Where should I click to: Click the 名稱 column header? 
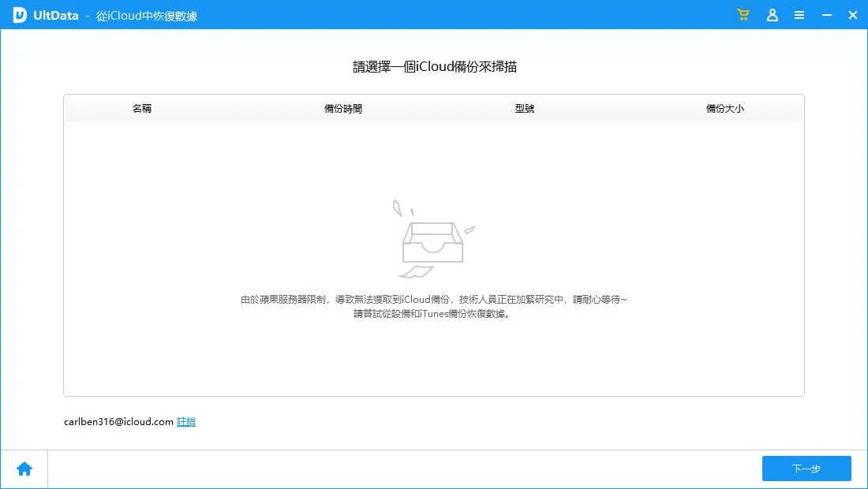(x=142, y=108)
